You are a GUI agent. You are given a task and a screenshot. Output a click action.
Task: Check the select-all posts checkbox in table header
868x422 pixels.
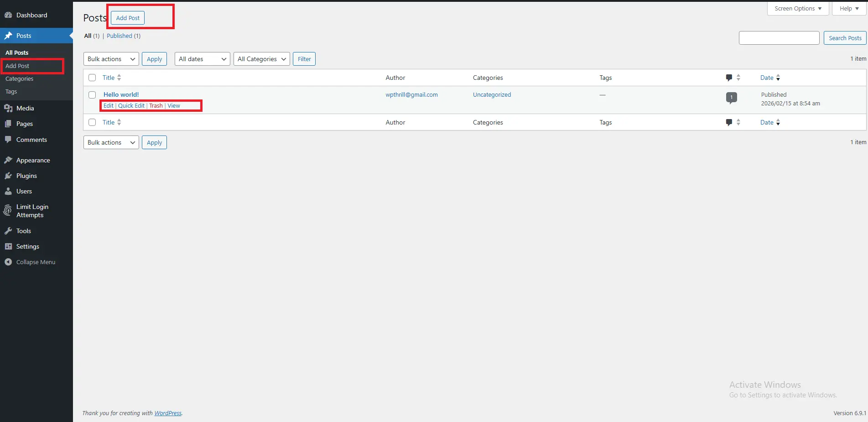92,78
